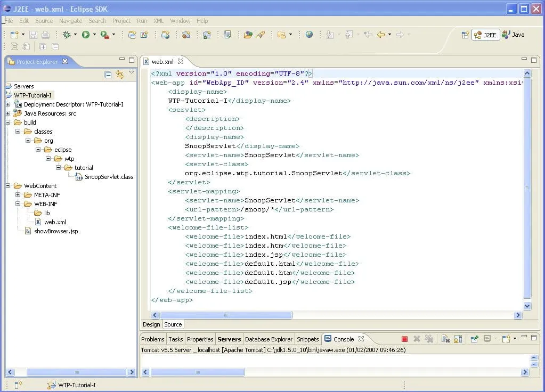The image size is (545, 392).
Task: Toggle Link with Editor in Project Explorer
Action: [x=120, y=75]
